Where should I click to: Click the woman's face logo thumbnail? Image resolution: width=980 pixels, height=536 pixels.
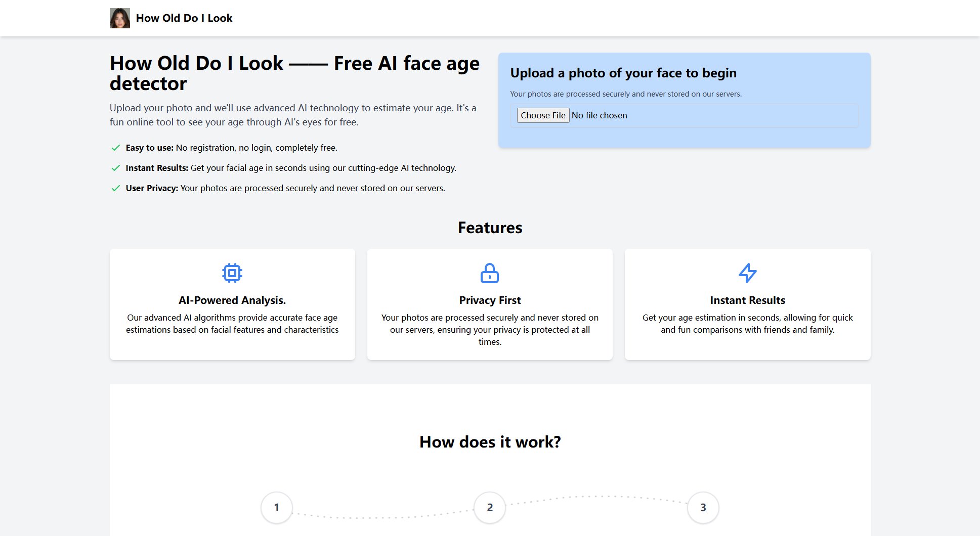click(x=120, y=18)
